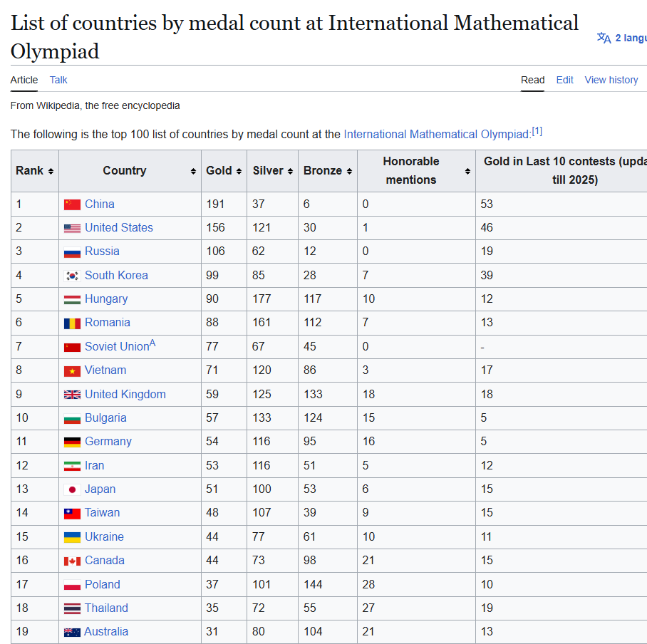Click the Canada flag icon
647x644 pixels.
point(72,561)
